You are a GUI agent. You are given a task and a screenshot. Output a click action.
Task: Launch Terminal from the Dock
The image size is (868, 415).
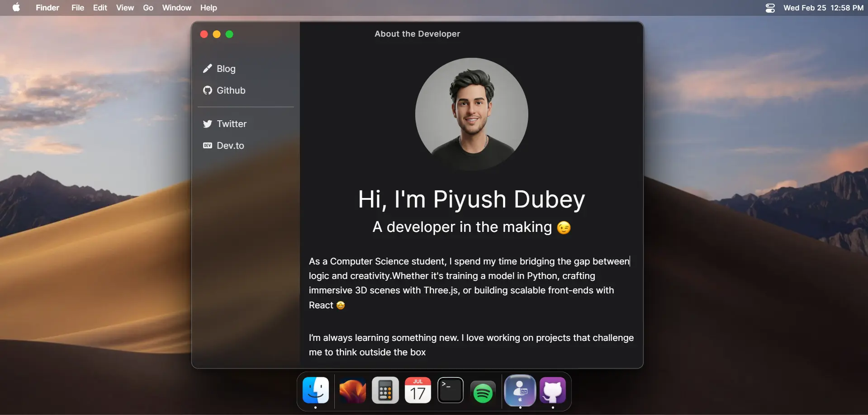(450, 390)
